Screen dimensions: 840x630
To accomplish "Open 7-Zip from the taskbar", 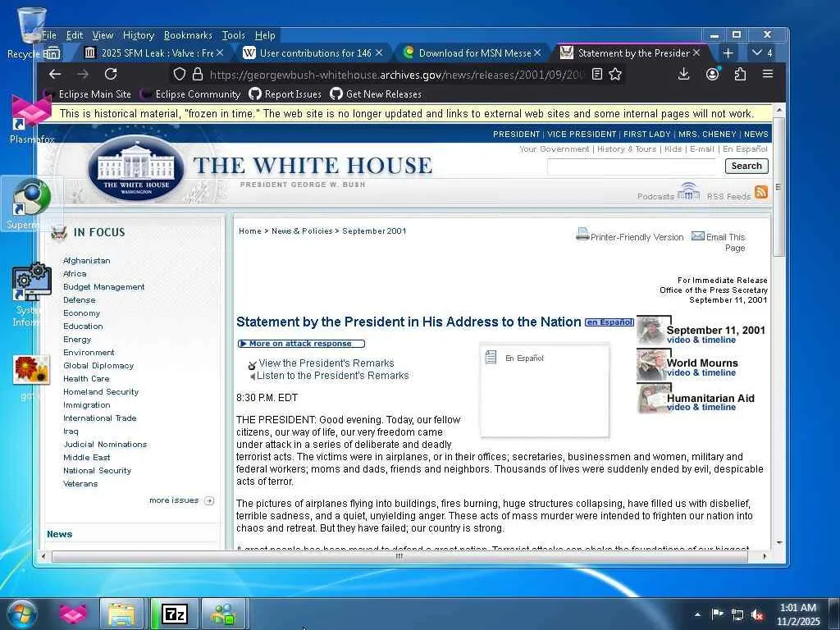I will pyautogui.click(x=175, y=614).
